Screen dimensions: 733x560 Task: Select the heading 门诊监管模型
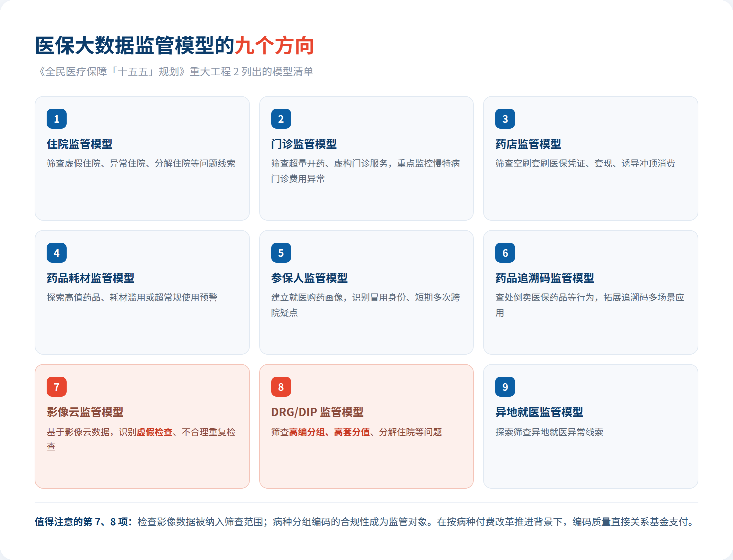[304, 144]
